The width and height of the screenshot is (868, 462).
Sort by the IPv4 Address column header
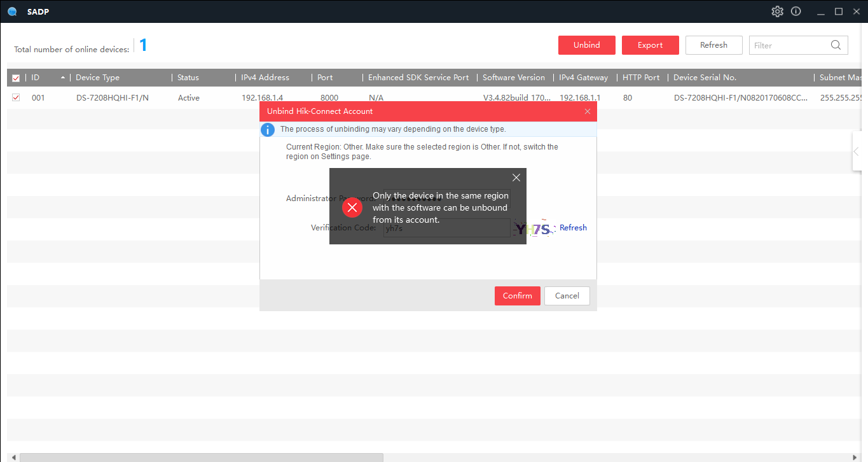tap(265, 78)
